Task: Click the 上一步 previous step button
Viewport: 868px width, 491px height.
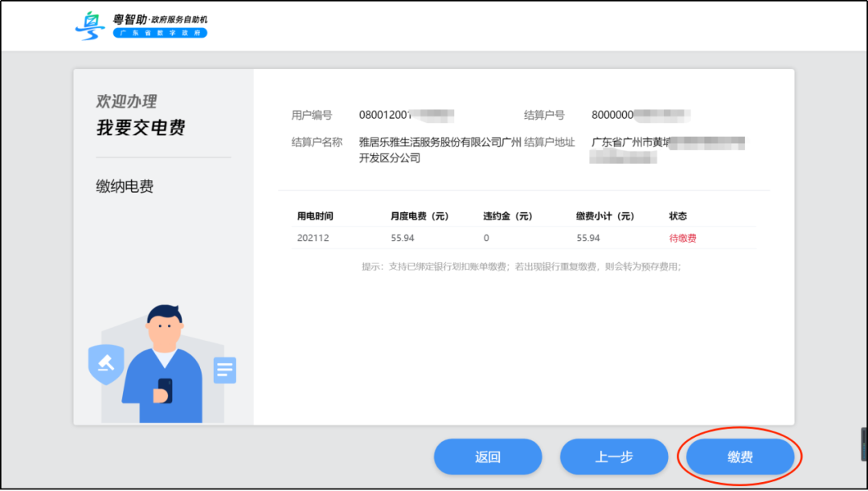Action: [614, 456]
